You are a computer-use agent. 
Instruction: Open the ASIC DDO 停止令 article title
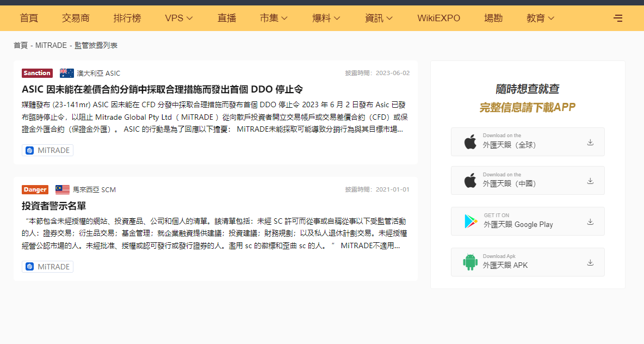(x=162, y=89)
